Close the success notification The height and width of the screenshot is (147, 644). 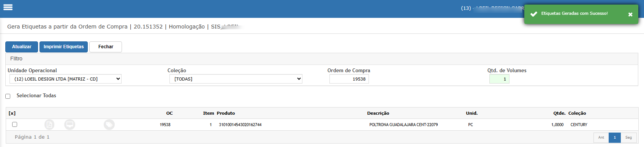coord(630,14)
